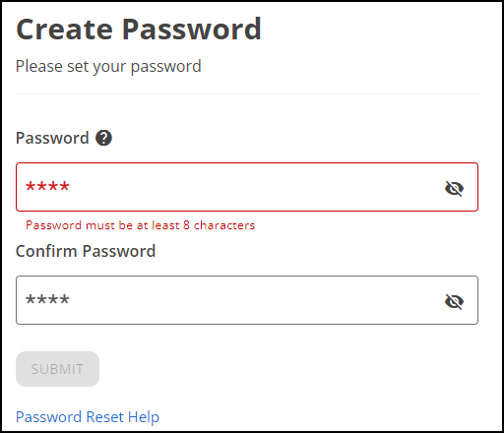
Task: Click the gray masked asterisks in Confirm Password
Action: tap(47, 299)
